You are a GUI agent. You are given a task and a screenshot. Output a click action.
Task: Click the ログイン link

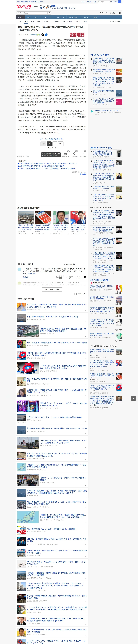[42, 8]
